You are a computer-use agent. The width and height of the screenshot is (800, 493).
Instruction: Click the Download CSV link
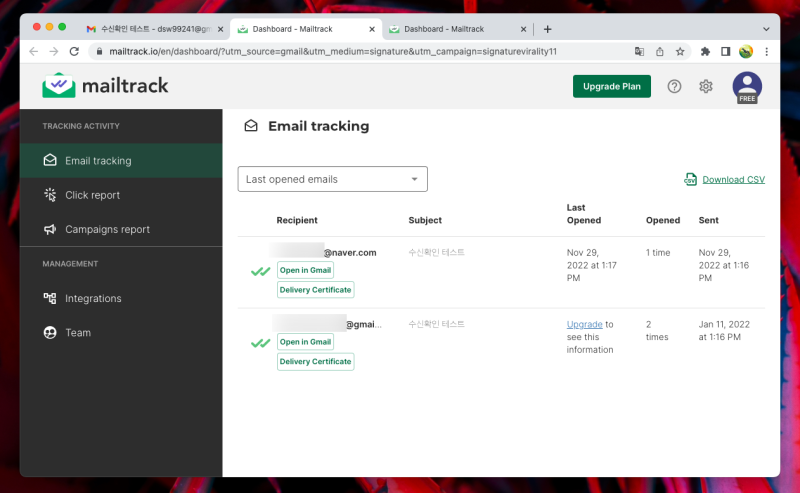[x=733, y=180]
